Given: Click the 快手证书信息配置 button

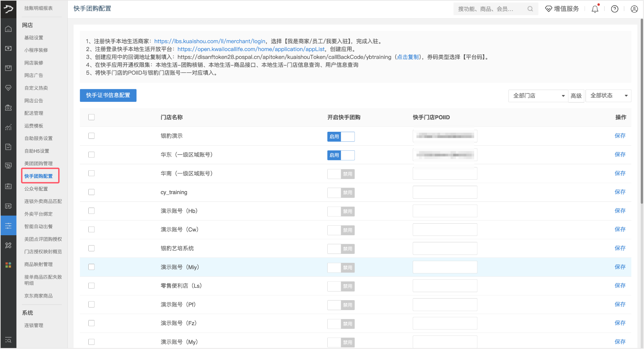Looking at the screenshot, I should pos(108,95).
